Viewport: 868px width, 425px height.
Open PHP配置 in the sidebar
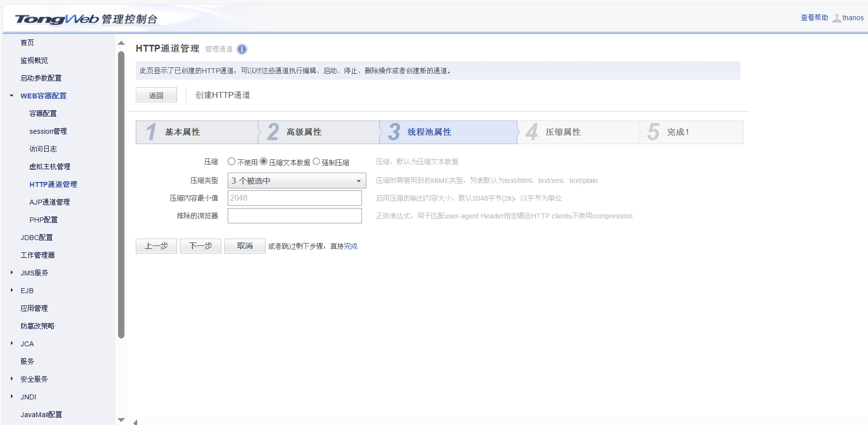coord(43,220)
